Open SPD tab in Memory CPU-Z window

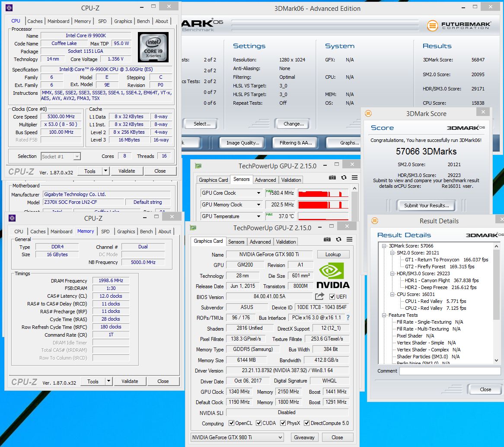(x=105, y=232)
